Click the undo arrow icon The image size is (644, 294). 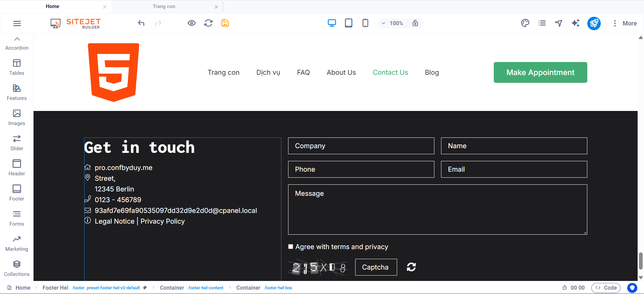pyautogui.click(x=141, y=23)
